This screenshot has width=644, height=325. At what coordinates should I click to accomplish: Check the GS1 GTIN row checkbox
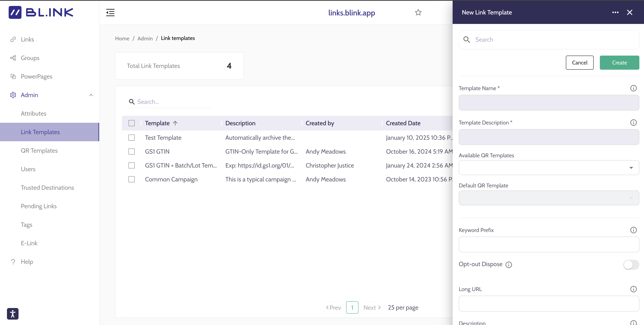[x=132, y=151]
